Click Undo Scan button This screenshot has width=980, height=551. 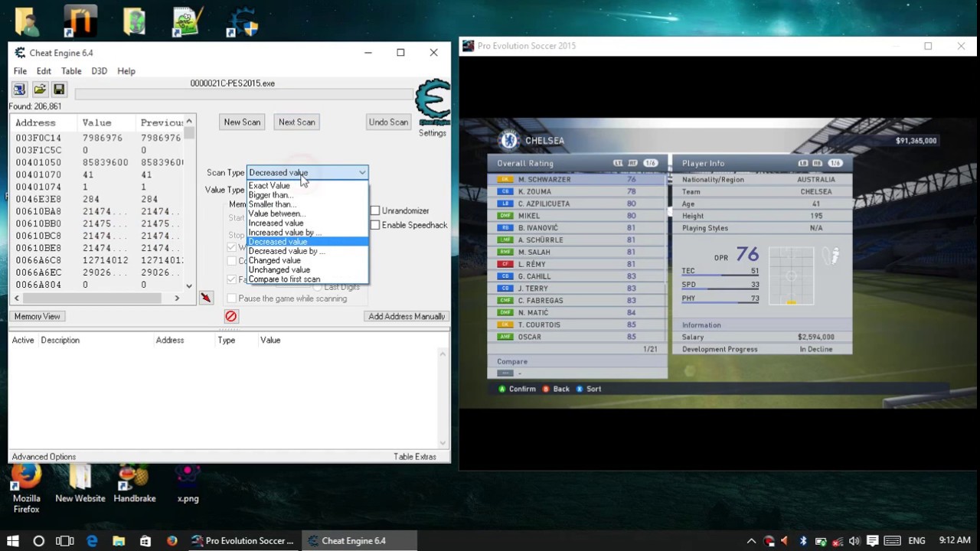click(x=388, y=122)
